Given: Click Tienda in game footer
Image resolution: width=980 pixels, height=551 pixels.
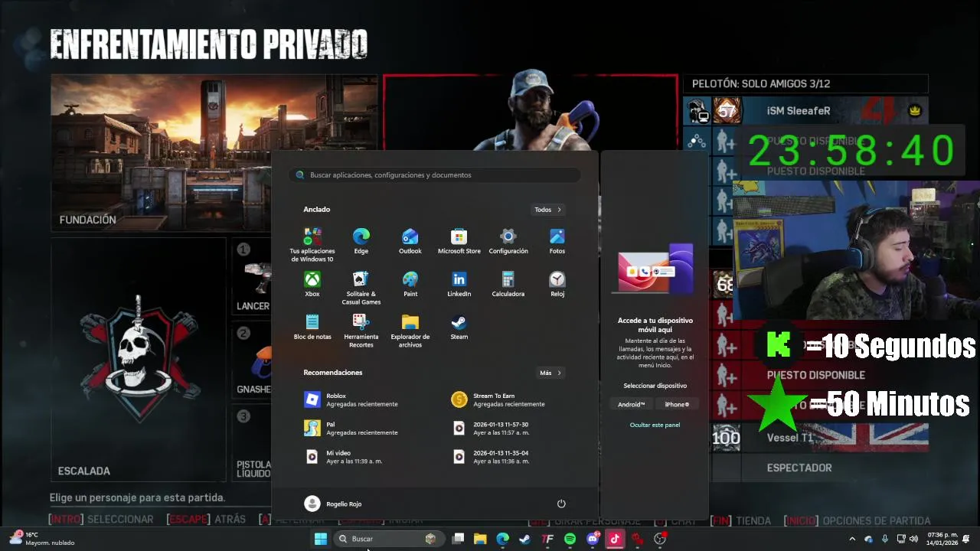Looking at the screenshot, I should [x=741, y=520].
